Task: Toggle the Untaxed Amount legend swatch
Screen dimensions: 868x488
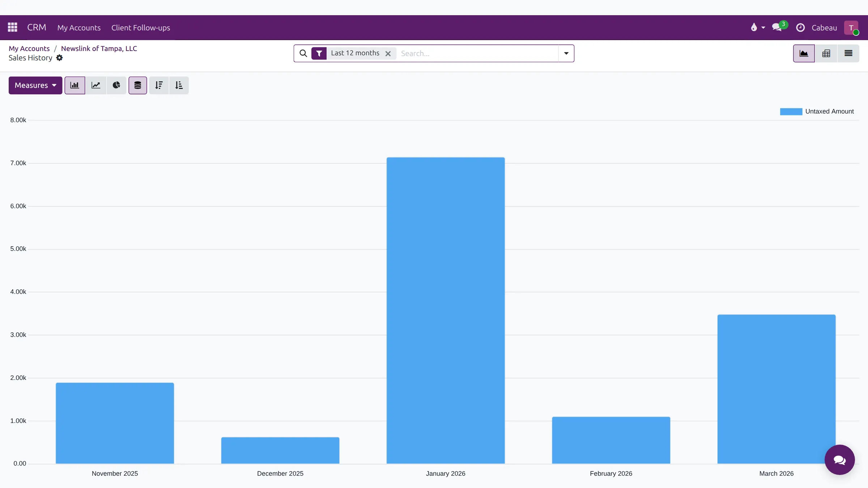Action: 791,112
